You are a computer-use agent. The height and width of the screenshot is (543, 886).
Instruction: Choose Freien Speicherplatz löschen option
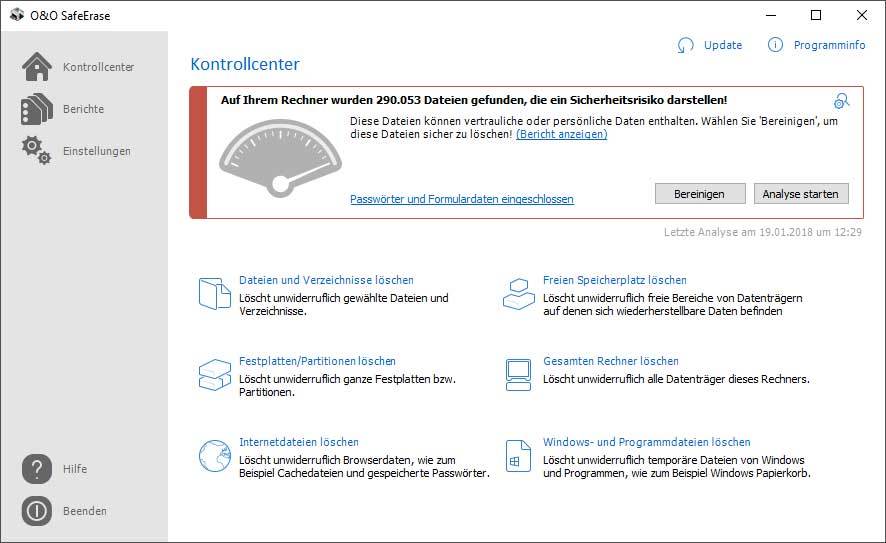point(614,280)
